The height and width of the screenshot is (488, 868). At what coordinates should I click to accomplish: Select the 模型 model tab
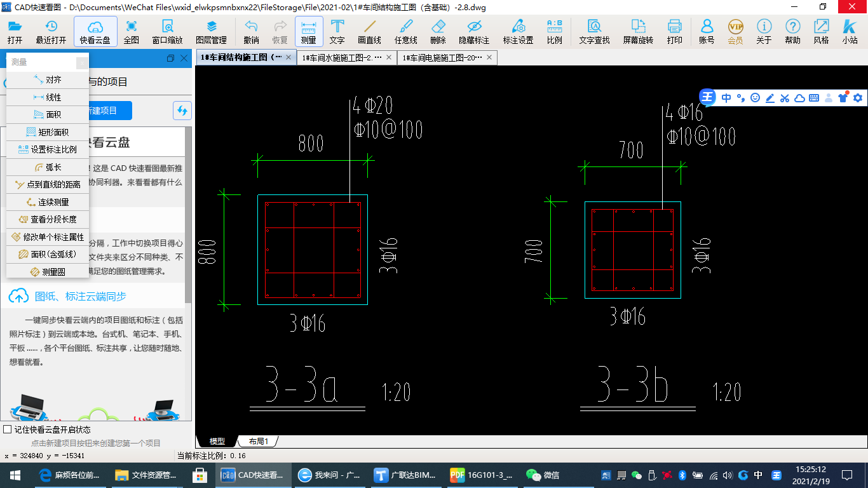(x=217, y=441)
